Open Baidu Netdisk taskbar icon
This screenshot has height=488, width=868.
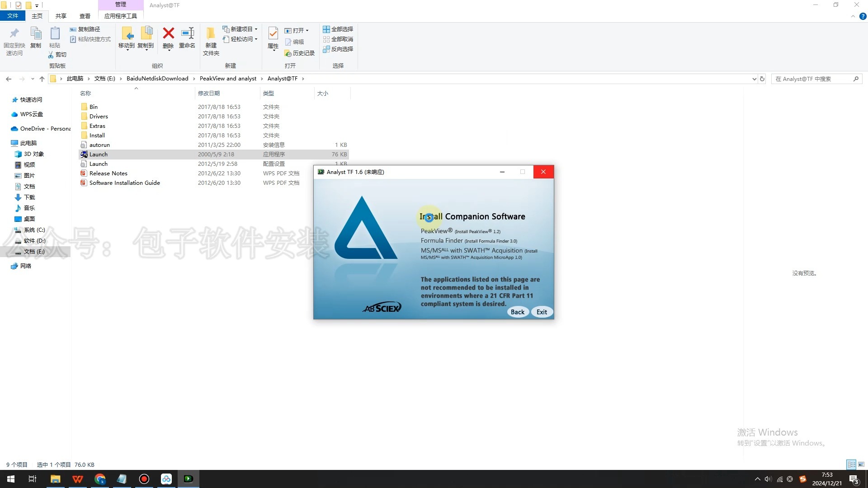(166, 479)
